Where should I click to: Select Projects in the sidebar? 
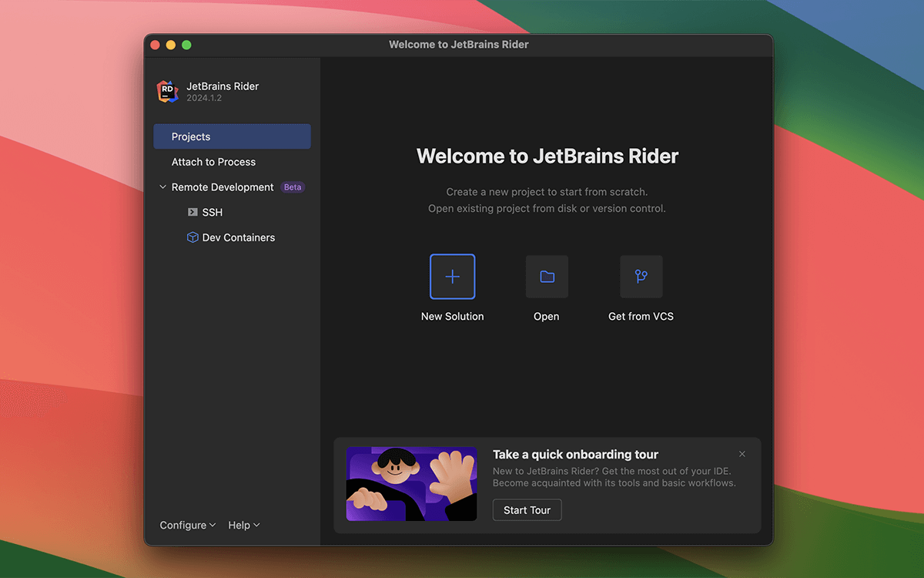pyautogui.click(x=232, y=136)
